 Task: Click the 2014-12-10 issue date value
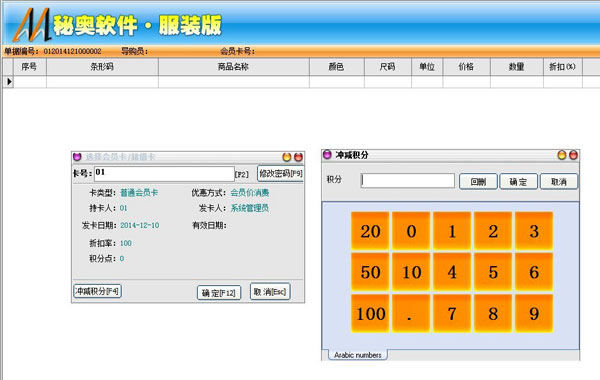[140, 225]
